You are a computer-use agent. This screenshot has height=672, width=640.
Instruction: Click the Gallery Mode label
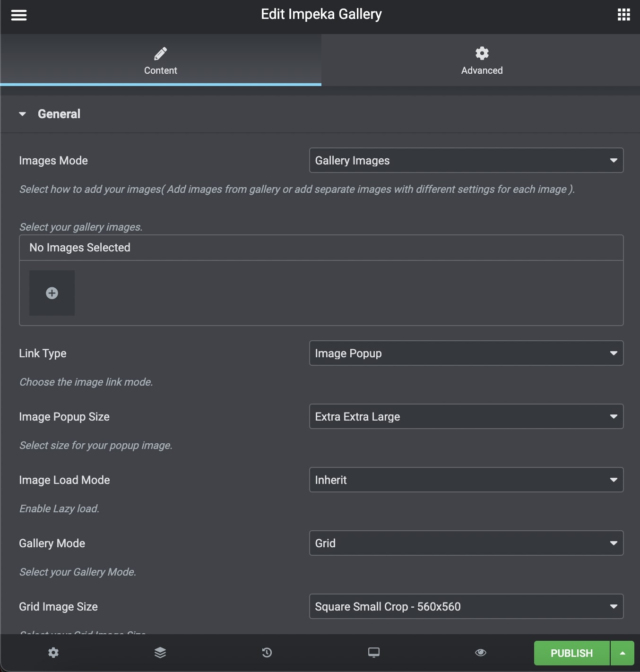pyautogui.click(x=52, y=543)
